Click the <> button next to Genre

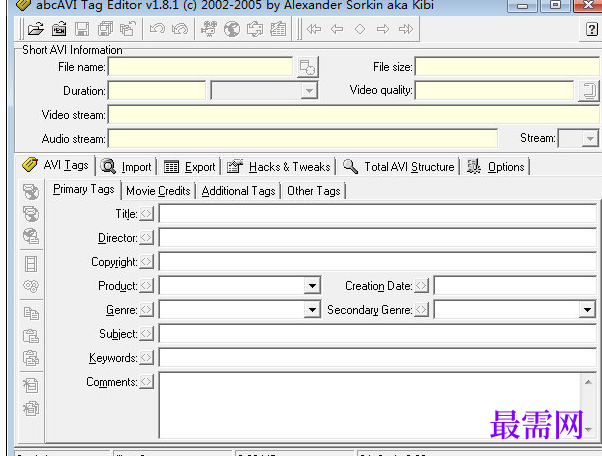[146, 309]
